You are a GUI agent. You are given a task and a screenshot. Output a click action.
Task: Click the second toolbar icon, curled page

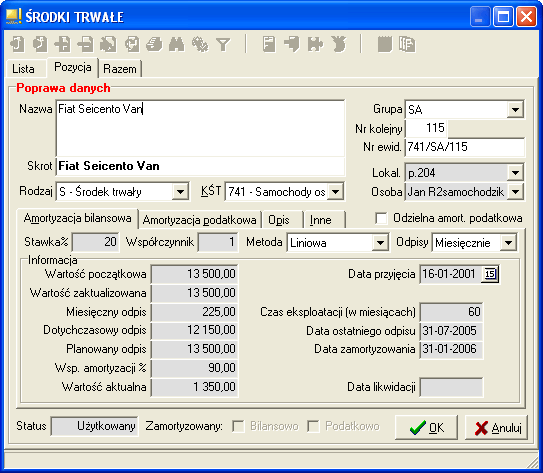pos(40,44)
